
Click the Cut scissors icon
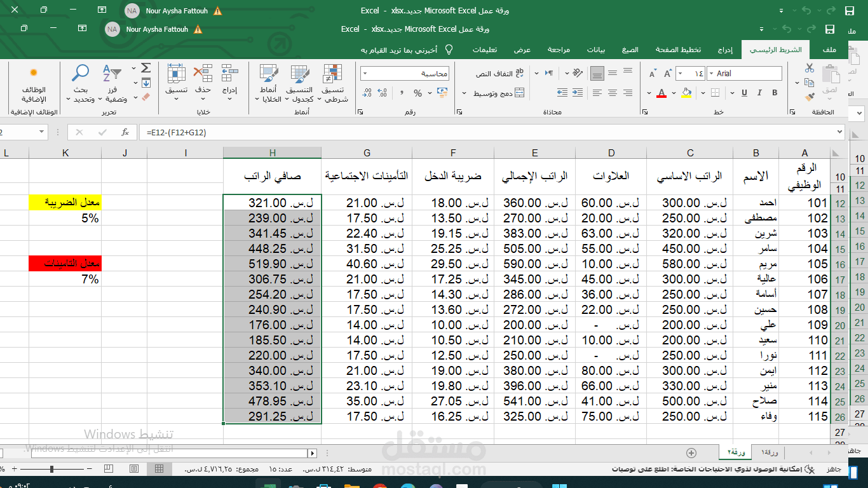[809, 68]
